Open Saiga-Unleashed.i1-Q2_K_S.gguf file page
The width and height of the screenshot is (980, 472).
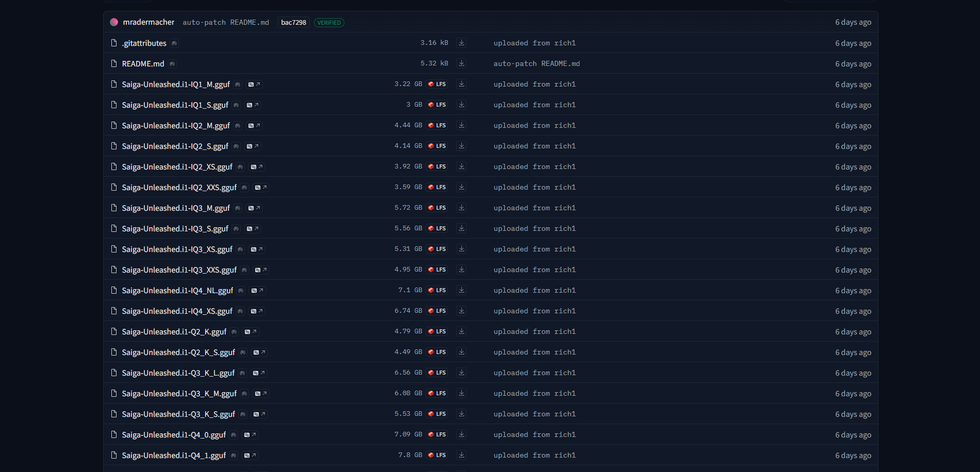[x=178, y=352]
